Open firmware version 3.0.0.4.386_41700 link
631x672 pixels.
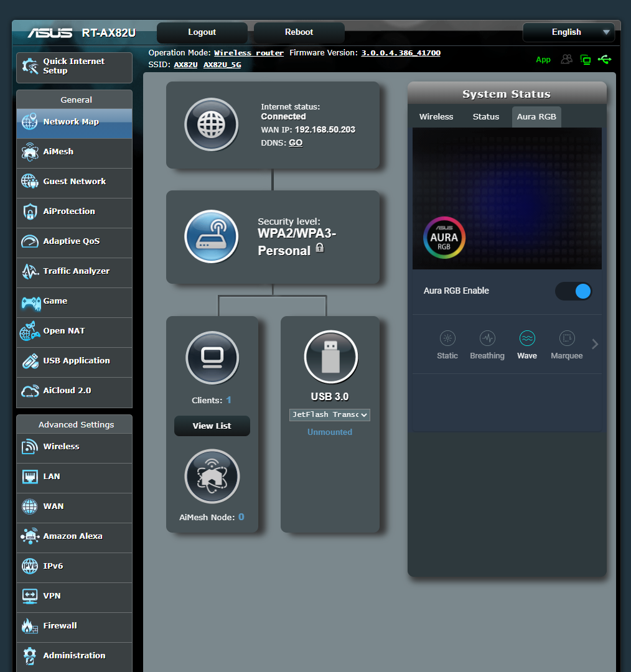(x=401, y=53)
